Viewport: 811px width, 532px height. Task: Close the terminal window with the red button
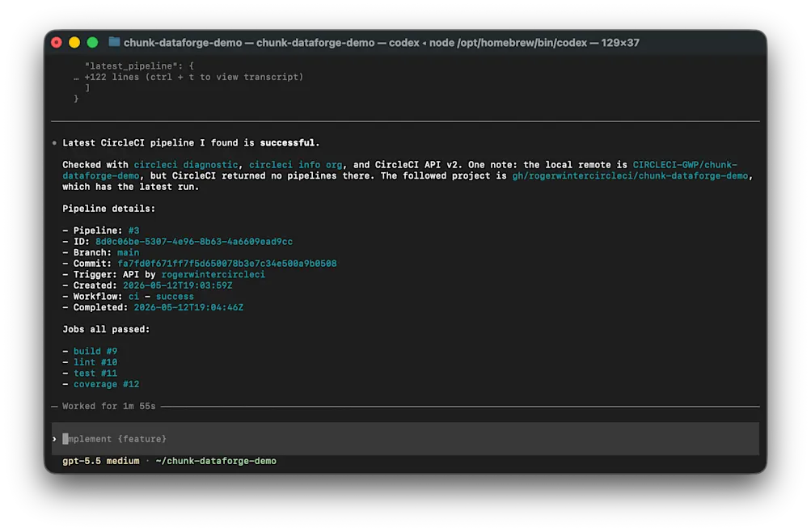tap(57, 42)
